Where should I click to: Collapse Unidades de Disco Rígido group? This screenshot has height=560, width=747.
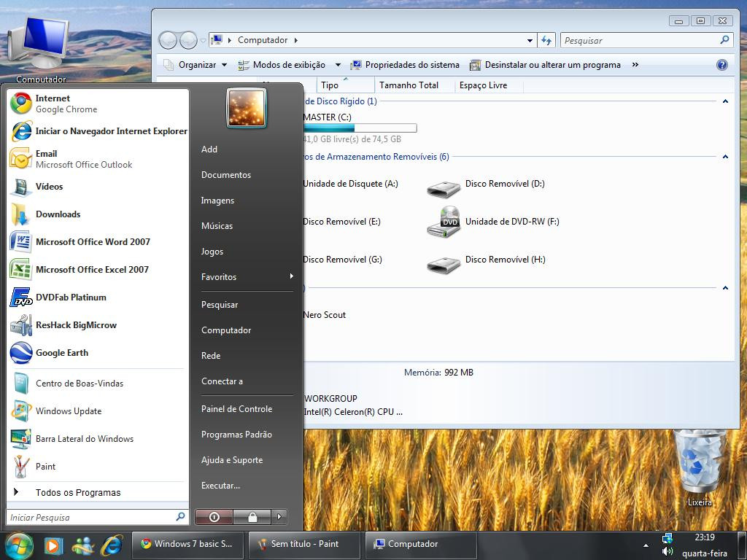click(x=725, y=101)
